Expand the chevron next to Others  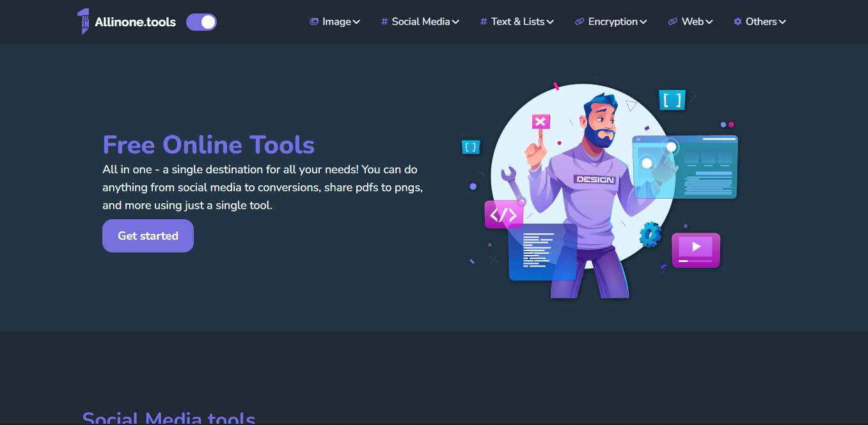pyautogui.click(x=782, y=22)
